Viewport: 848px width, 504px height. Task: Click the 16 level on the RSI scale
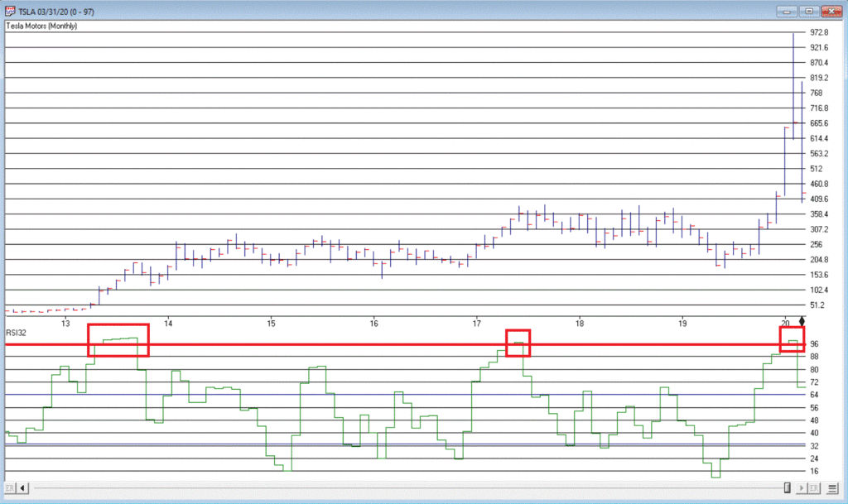click(x=814, y=472)
